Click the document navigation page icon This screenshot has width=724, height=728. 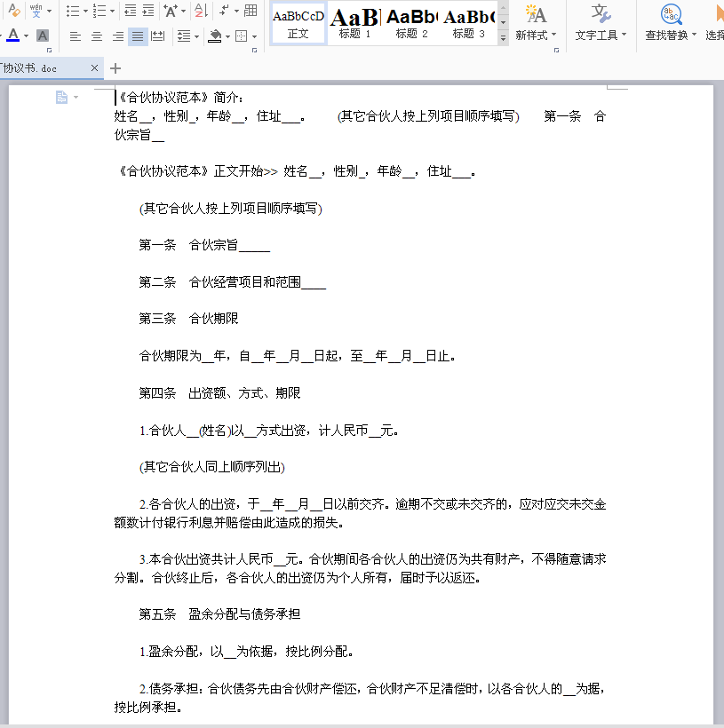(61, 97)
